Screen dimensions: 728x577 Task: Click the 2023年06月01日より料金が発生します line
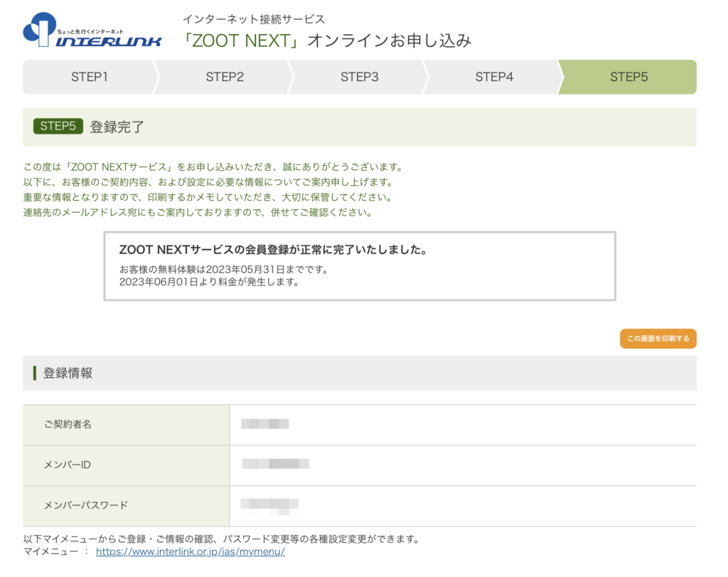pos(210,282)
